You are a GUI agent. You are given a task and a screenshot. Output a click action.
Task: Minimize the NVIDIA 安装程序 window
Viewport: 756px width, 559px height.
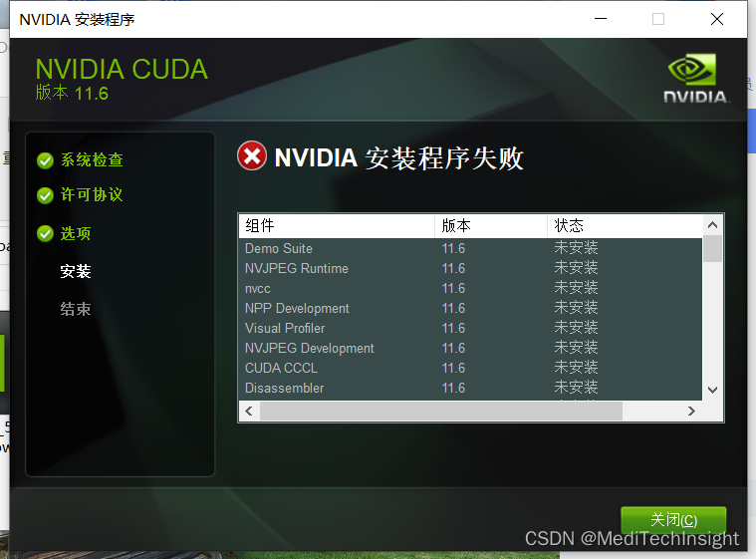(601, 19)
